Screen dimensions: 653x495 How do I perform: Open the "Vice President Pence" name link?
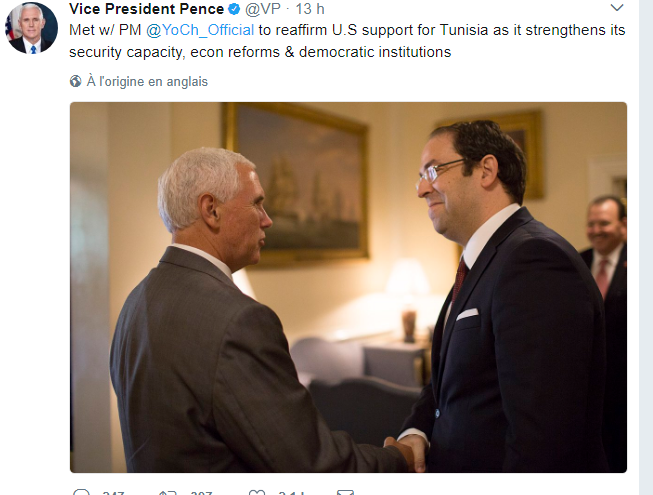[x=147, y=9]
